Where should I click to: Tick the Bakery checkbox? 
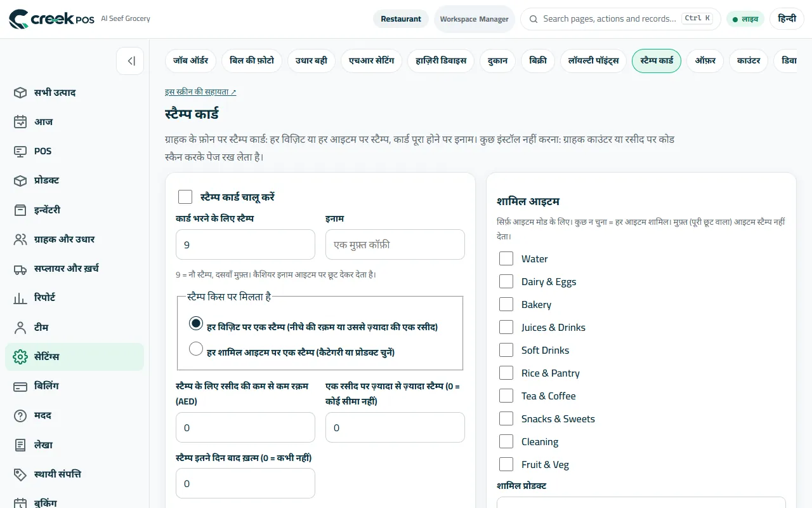tap(506, 304)
